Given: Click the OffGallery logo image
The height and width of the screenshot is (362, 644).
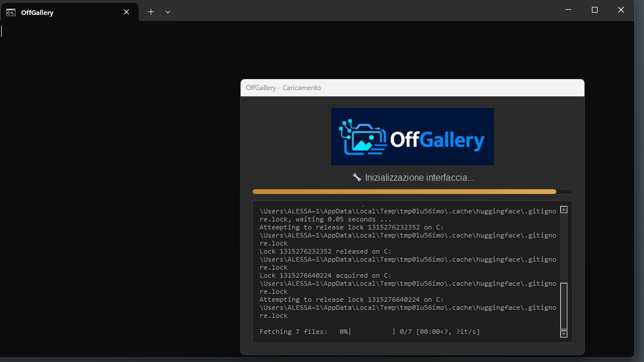Looking at the screenshot, I should 413,137.
